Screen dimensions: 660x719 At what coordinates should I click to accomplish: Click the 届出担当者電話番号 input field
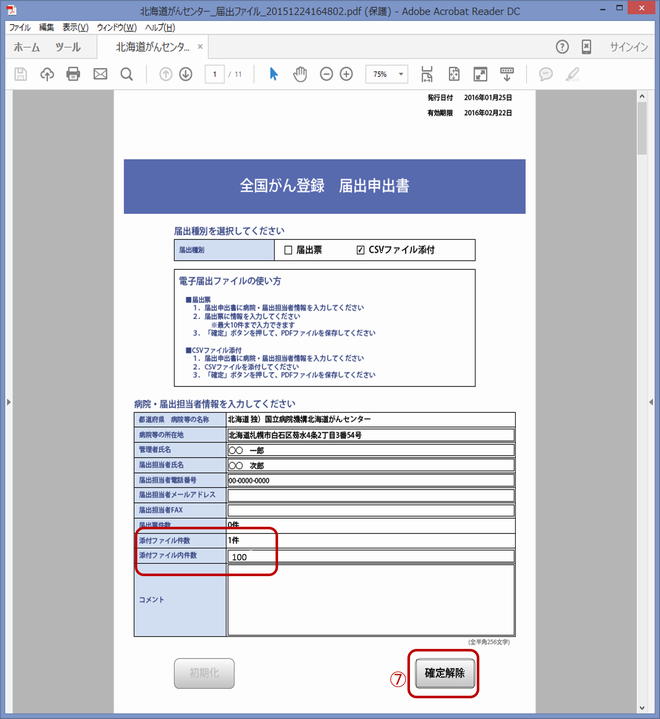[x=371, y=480]
